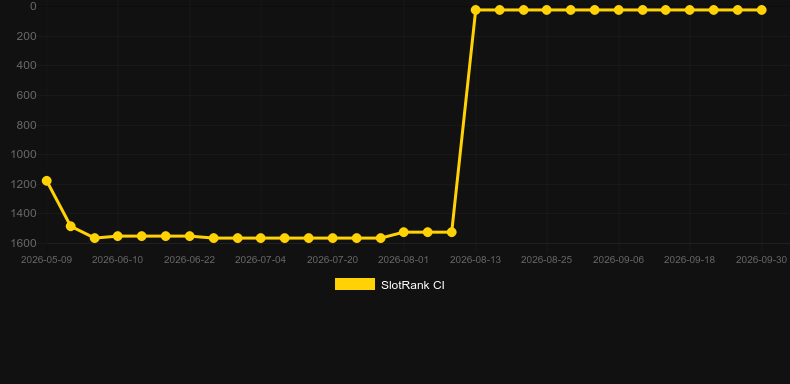Click the y-axis label 800
This screenshot has height=384, width=790.
click(26, 125)
